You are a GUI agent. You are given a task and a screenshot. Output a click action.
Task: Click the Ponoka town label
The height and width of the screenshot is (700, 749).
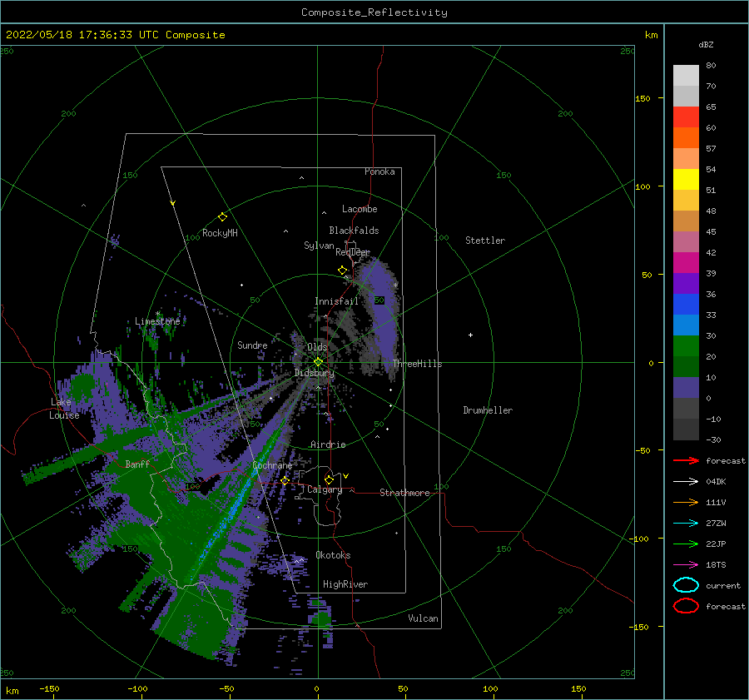point(379,171)
